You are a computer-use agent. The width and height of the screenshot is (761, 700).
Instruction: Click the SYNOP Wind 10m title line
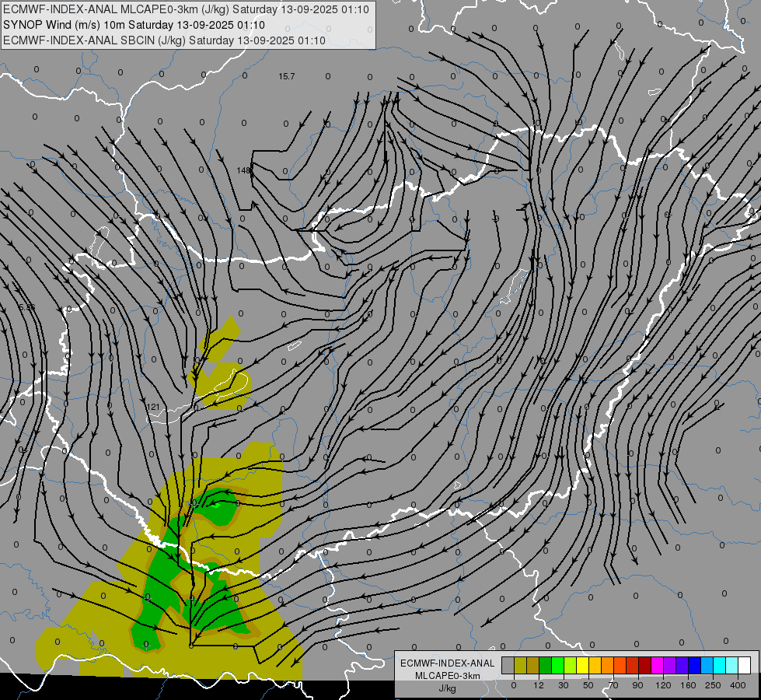click(134, 25)
